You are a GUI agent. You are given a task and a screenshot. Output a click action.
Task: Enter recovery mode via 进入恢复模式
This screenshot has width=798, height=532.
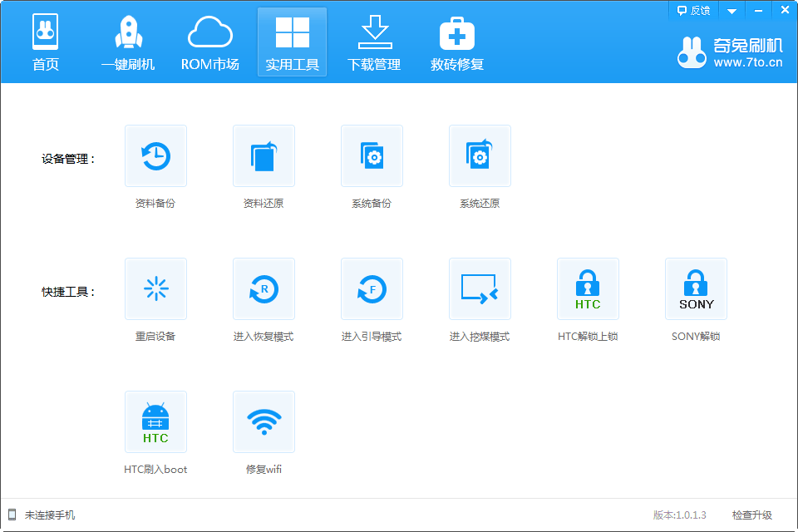click(264, 289)
